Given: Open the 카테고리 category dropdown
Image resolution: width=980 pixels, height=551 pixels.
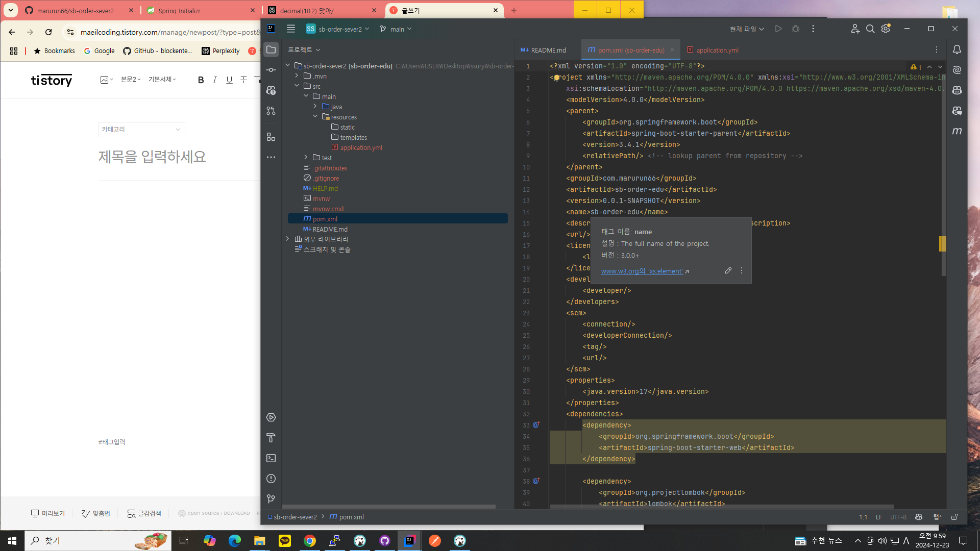Looking at the screenshot, I should tap(141, 129).
